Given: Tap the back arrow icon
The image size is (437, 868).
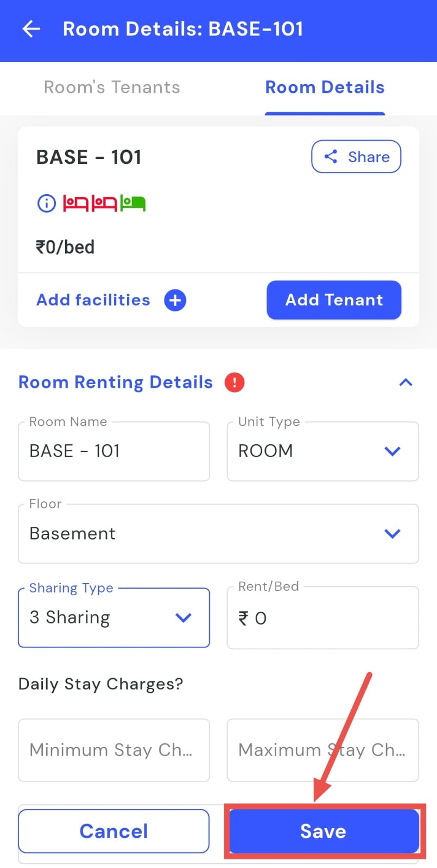Looking at the screenshot, I should 31,29.
